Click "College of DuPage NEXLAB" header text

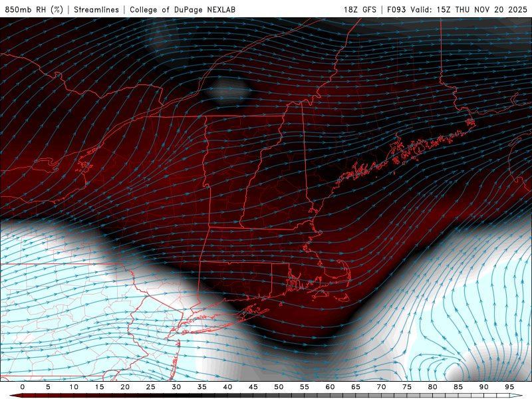click(x=182, y=9)
